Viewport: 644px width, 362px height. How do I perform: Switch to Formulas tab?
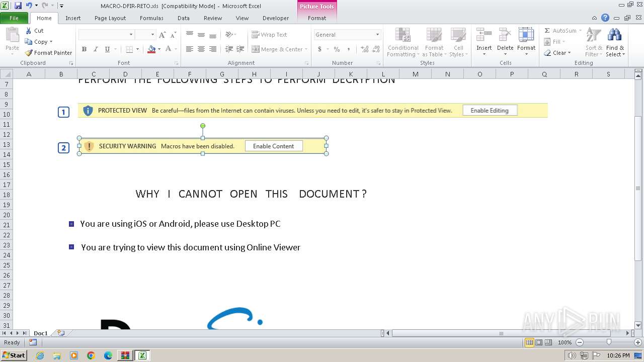point(151,18)
